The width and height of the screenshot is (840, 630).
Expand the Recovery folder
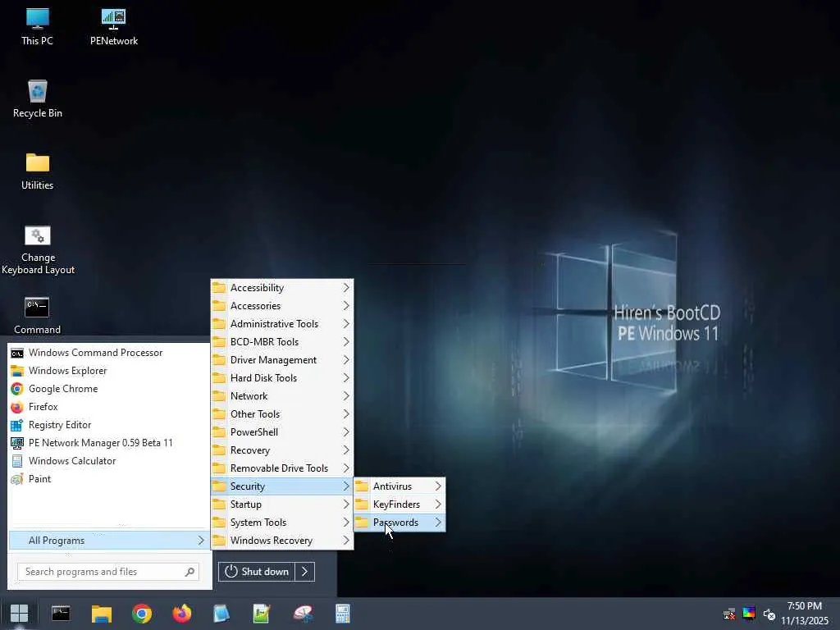(282, 450)
